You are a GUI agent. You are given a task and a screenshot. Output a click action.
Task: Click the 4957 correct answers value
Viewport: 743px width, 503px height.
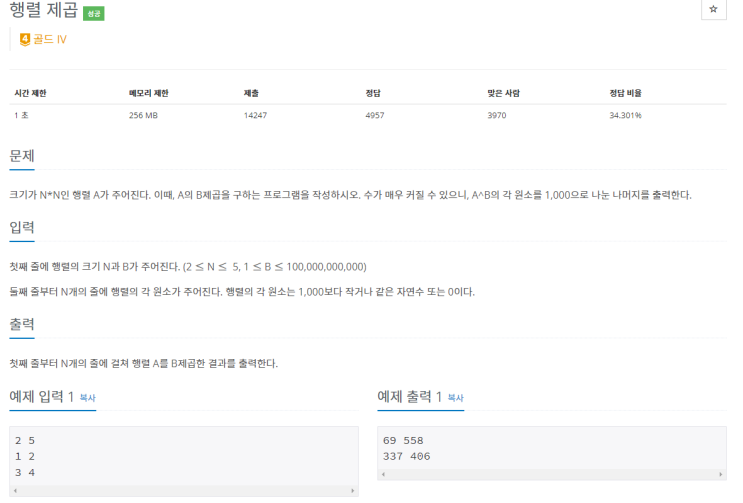375,115
